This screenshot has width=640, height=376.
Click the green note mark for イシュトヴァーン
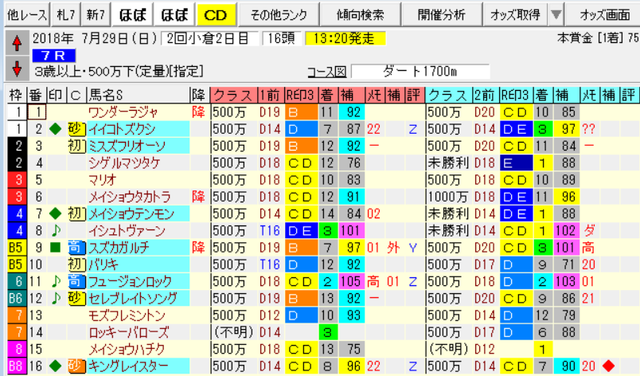coord(56,230)
